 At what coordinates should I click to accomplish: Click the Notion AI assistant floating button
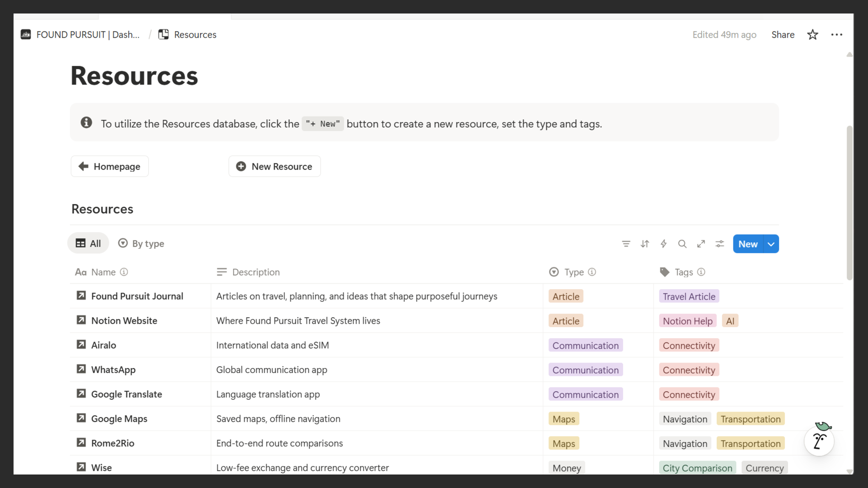click(819, 441)
